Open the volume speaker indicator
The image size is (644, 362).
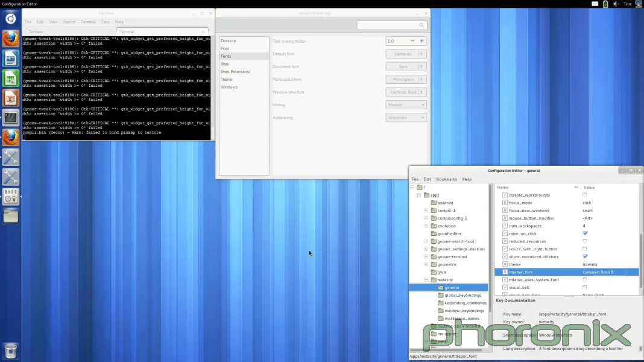tap(616, 4)
